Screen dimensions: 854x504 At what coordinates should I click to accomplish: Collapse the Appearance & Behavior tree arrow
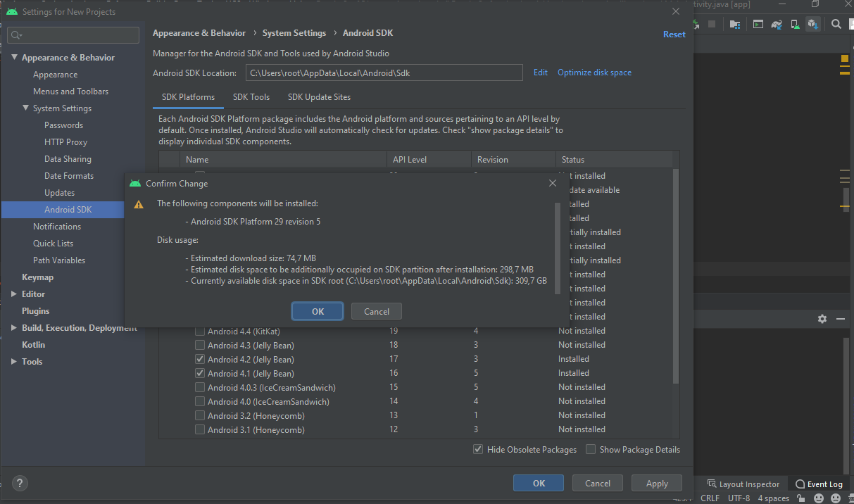tap(14, 58)
